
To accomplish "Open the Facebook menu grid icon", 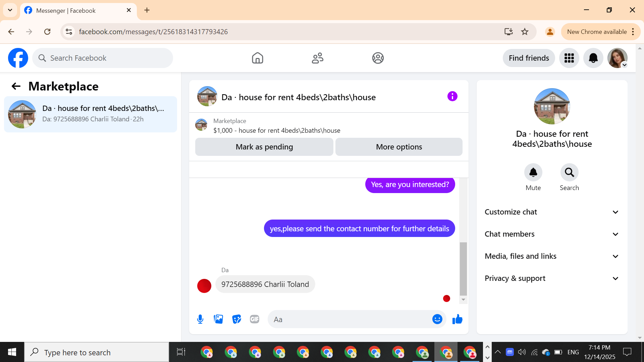I will click(569, 58).
